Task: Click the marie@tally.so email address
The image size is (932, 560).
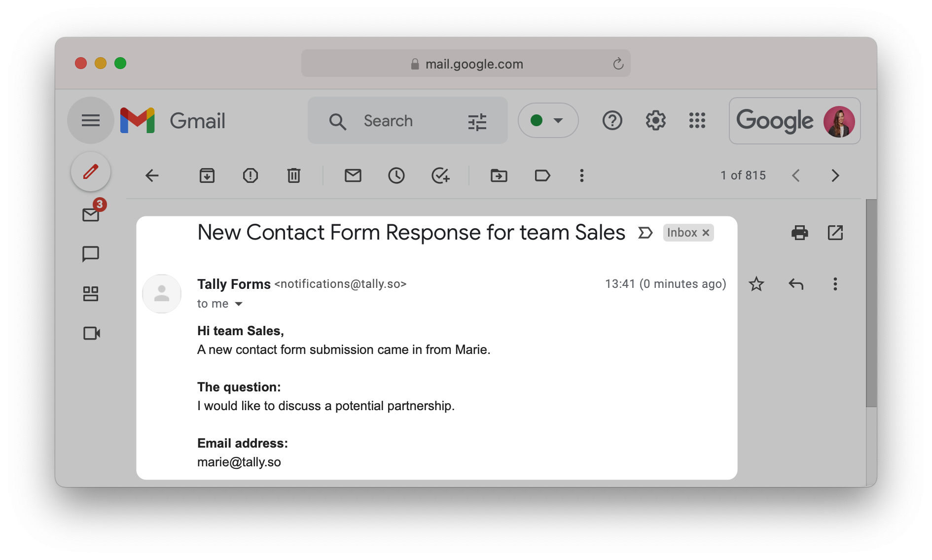Action: 239,462
